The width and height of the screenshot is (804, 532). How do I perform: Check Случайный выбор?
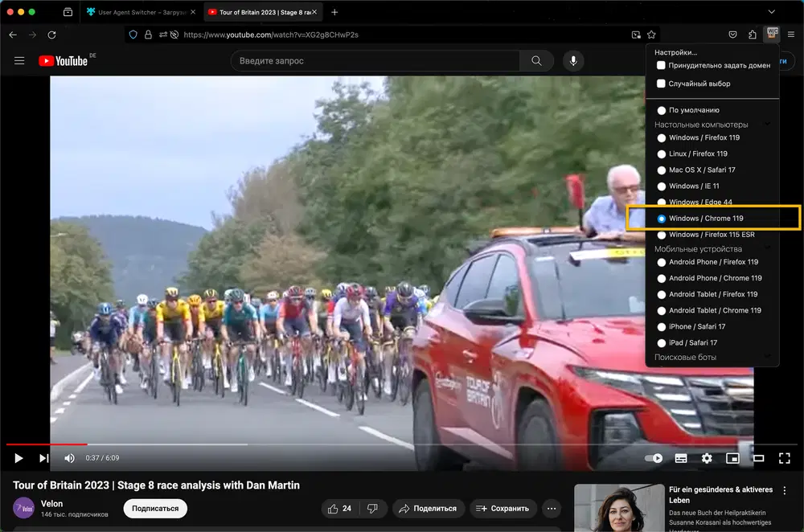coord(661,84)
